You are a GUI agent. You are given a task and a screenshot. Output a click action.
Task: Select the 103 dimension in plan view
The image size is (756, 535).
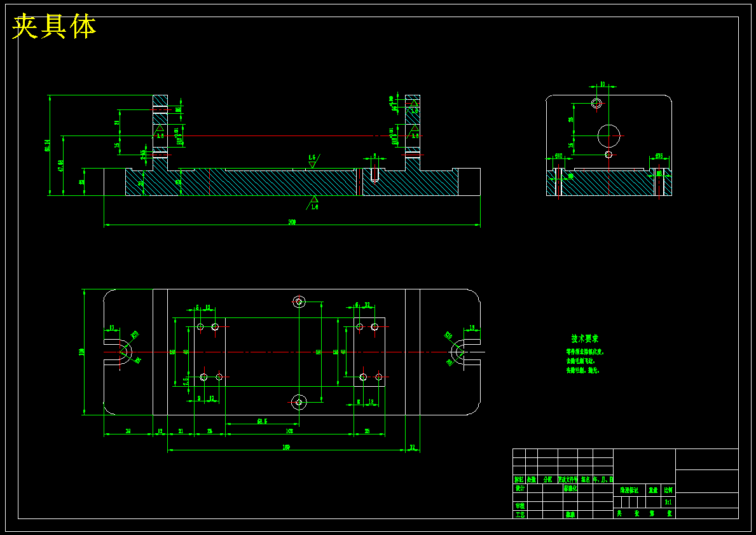(x=289, y=431)
